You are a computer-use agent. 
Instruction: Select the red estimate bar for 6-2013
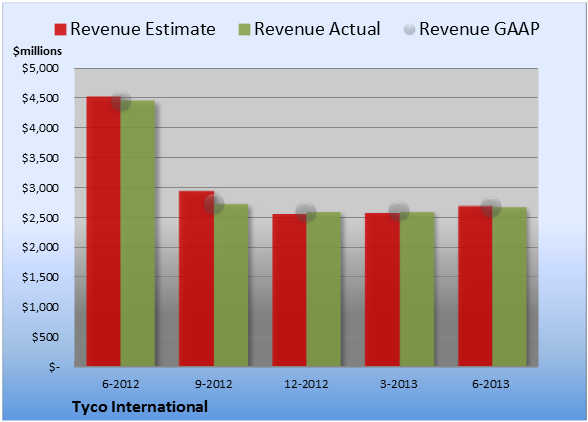coord(476,286)
